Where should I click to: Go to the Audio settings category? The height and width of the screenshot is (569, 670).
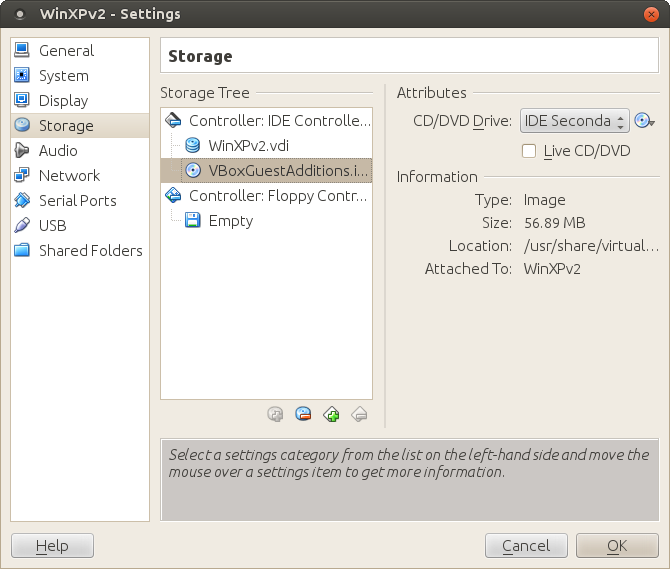(58, 151)
